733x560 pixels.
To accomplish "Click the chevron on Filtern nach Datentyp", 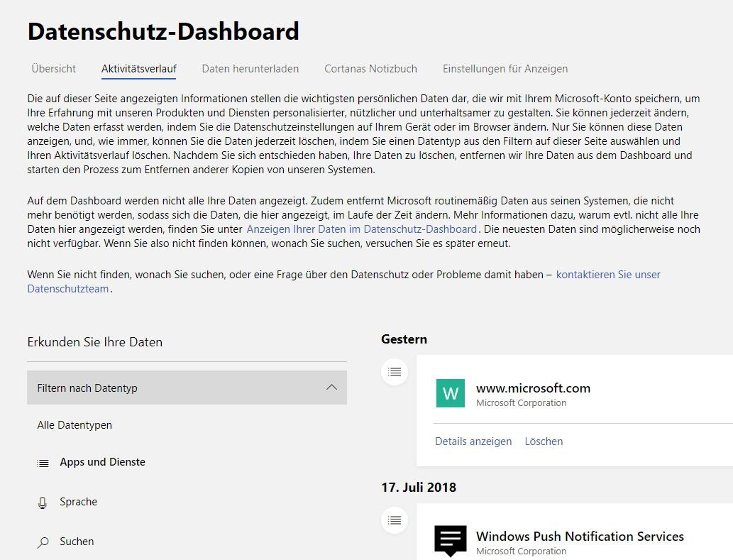I will pyautogui.click(x=331, y=388).
